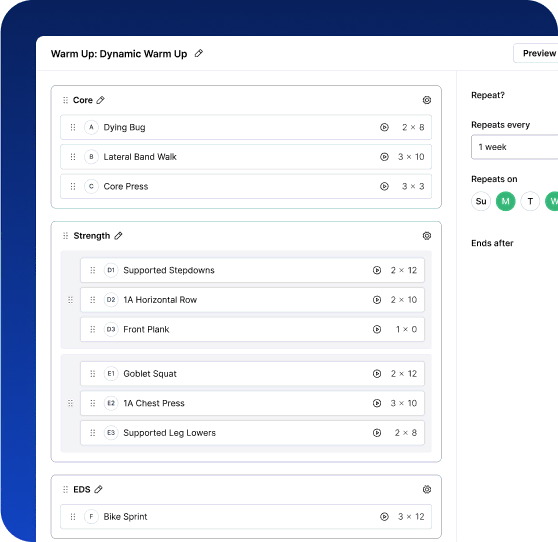Grab the Lateral Band Walk drag handle
Viewport: 558px width, 542px height.
point(73,157)
